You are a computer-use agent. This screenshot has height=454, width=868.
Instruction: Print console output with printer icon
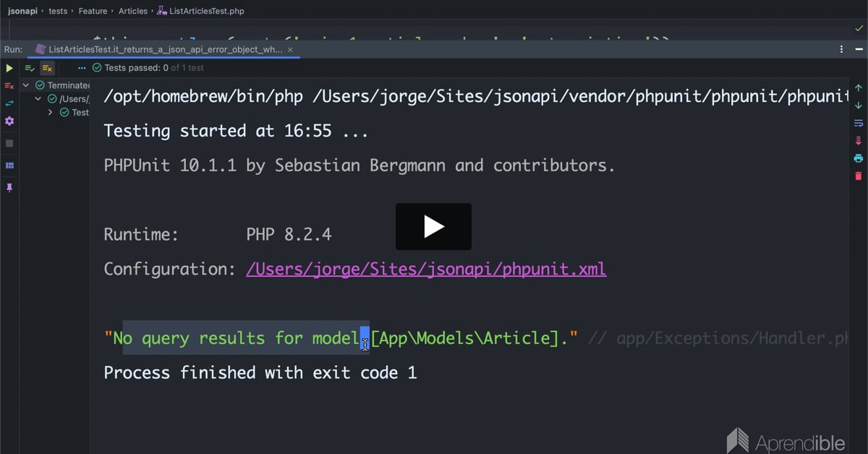tap(859, 158)
